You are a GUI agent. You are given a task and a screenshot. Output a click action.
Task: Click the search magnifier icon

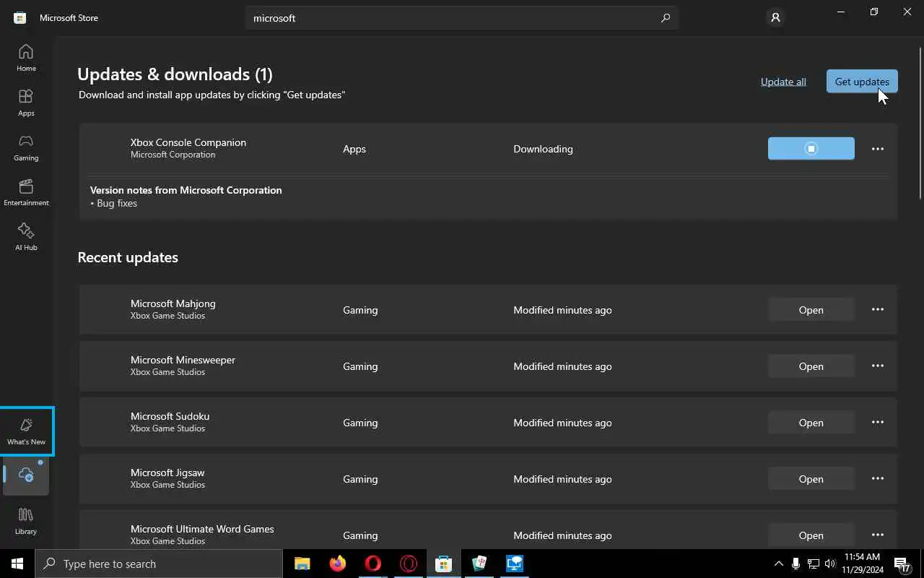tap(666, 18)
